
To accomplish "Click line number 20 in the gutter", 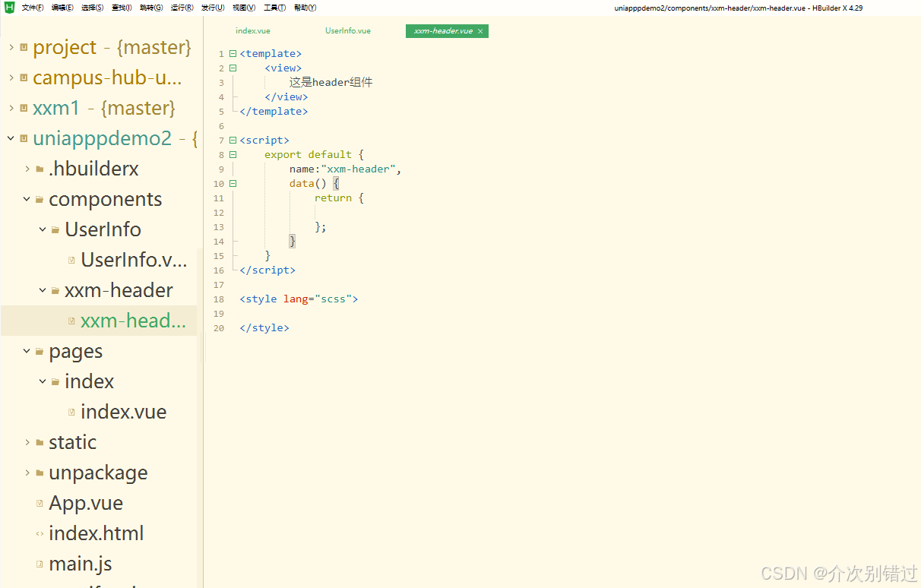I will click(x=219, y=327).
